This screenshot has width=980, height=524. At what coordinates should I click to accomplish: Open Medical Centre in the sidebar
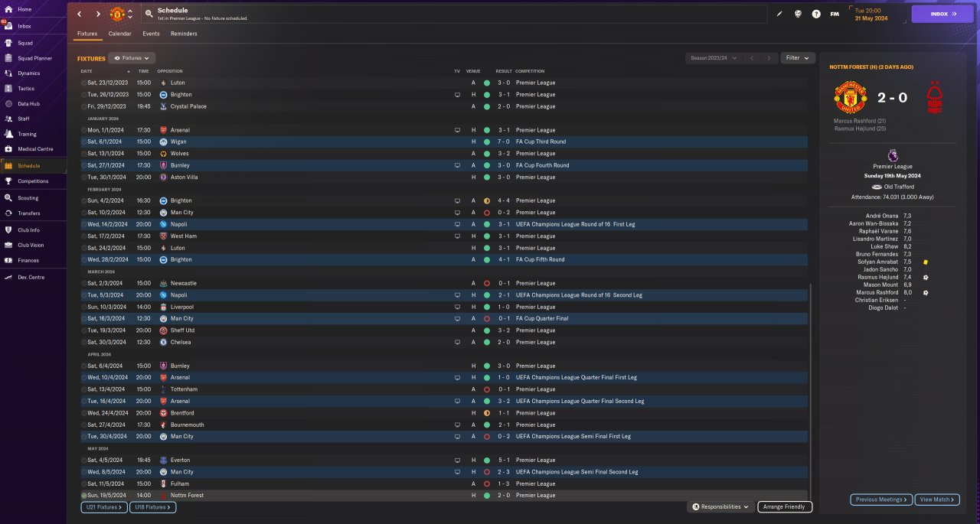click(x=34, y=149)
